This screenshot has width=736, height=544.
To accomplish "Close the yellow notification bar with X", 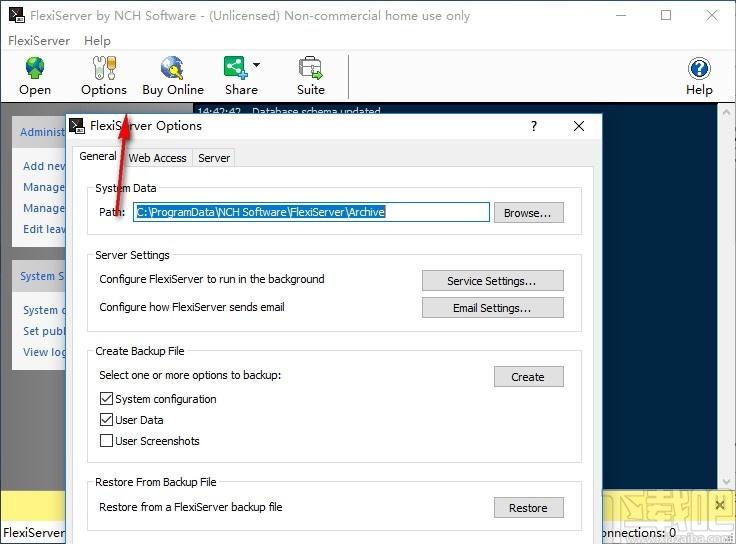I will (720, 505).
